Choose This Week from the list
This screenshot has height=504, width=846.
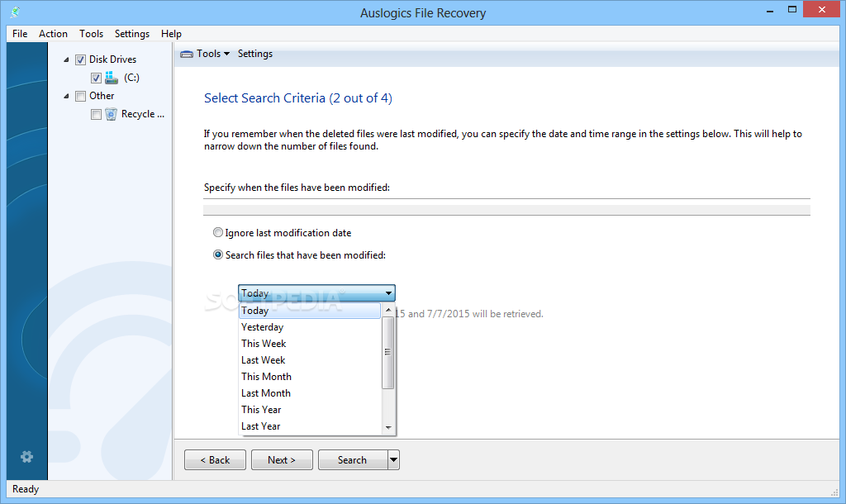[x=310, y=344]
